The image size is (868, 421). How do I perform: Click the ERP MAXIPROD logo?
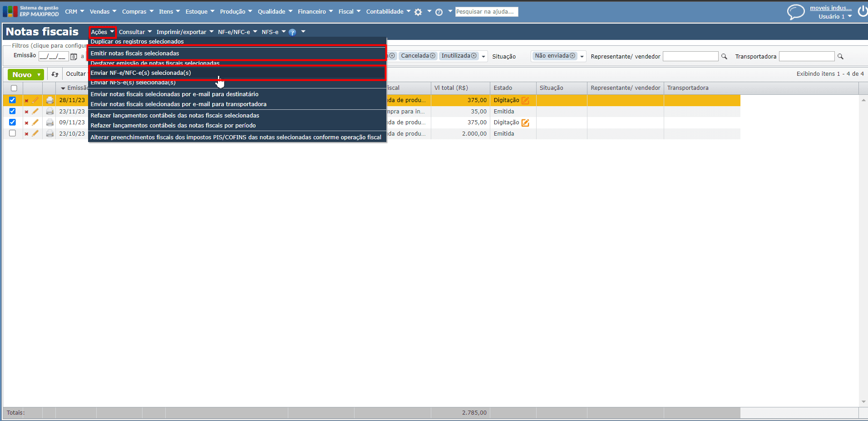[31, 11]
